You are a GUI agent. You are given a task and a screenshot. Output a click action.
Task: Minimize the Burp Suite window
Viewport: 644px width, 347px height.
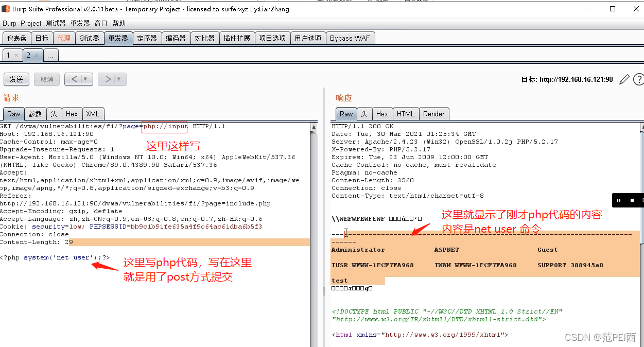589,9
